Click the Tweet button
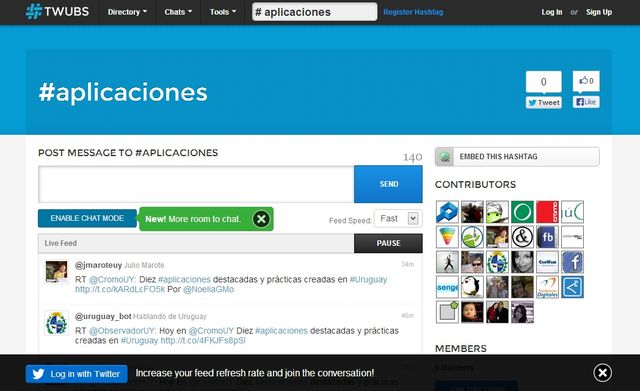Image resolution: width=640 pixels, height=391 pixels. 544,102
